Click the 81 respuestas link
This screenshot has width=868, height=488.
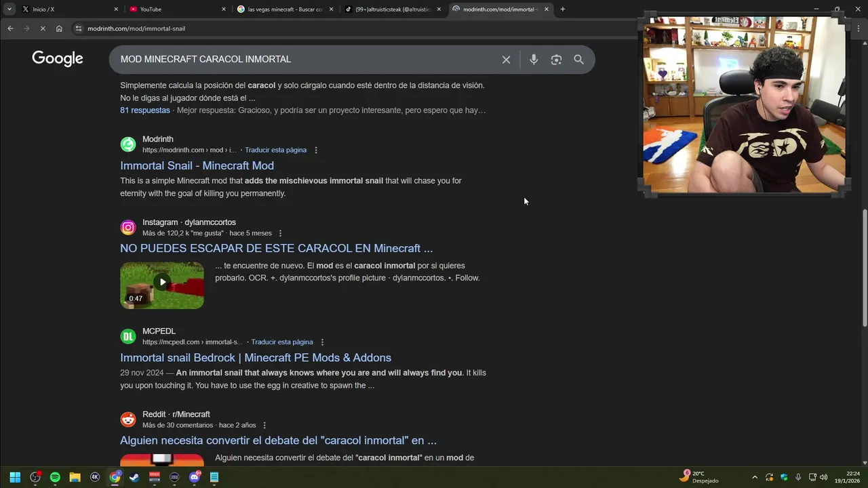click(x=145, y=110)
